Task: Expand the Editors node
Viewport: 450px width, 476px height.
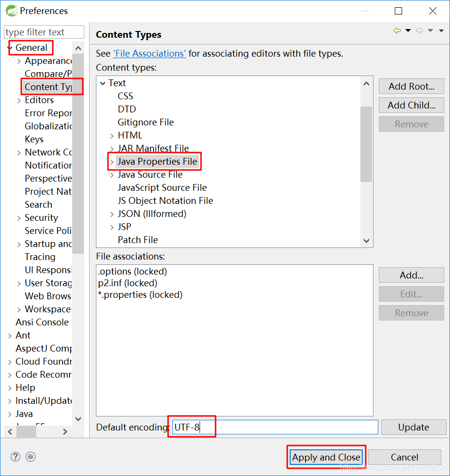Action: click(x=19, y=101)
